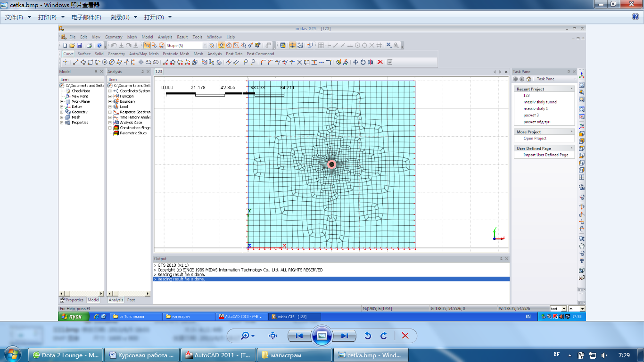644x362 pixels.
Task: Go to the next image in photo viewer
Action: 345,336
